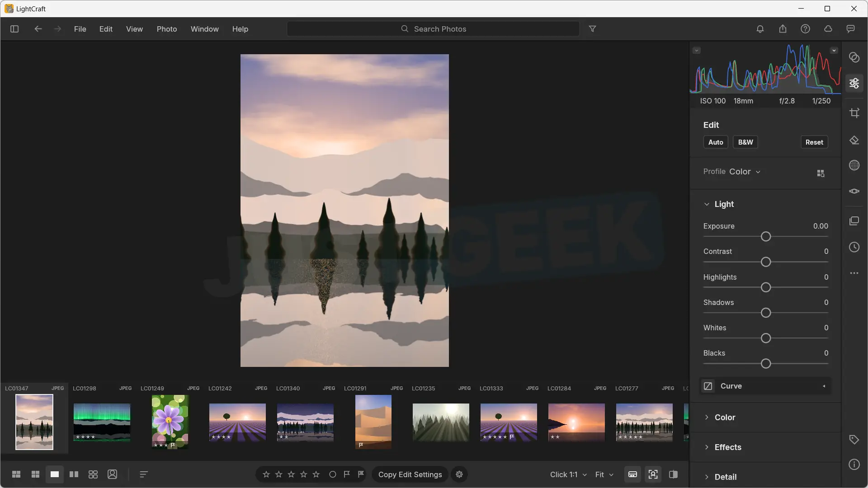Toggle the filmstrip visibility button

(632, 474)
